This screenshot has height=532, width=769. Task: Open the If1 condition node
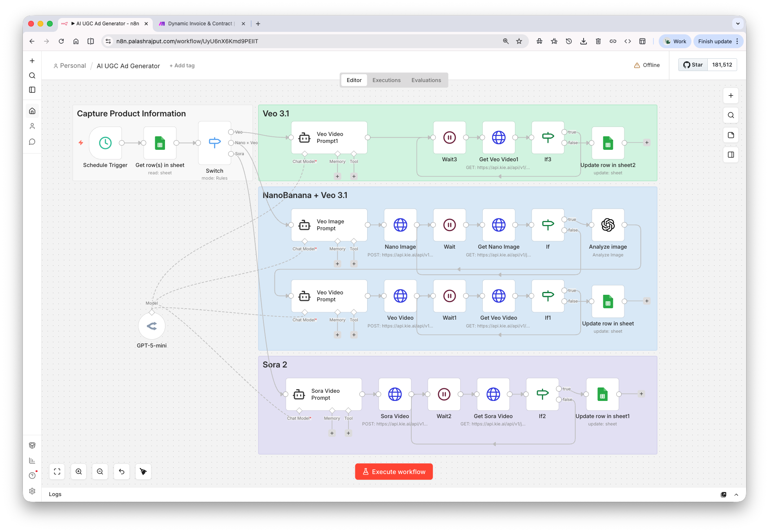point(547,296)
